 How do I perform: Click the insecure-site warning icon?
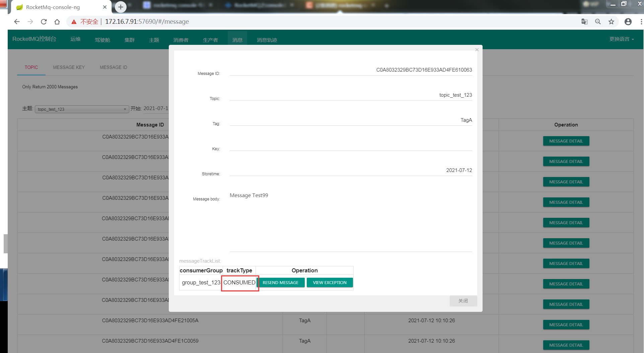[x=74, y=22]
